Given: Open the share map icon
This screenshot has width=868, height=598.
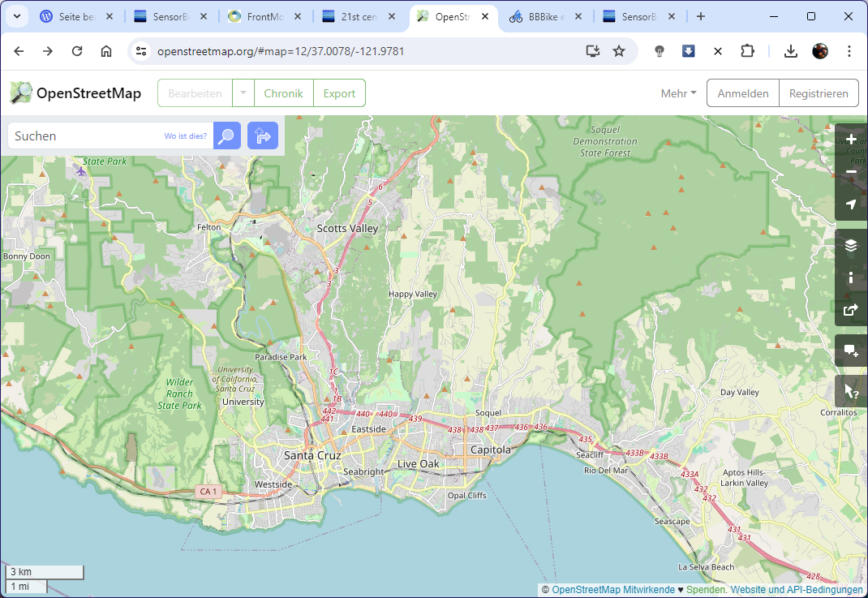Looking at the screenshot, I should tap(850, 310).
